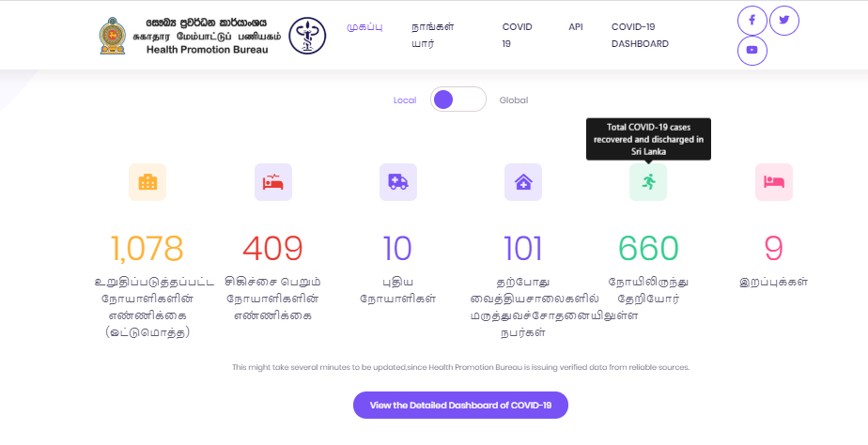The height and width of the screenshot is (445, 868).
Task: Click the Sri Lanka government emblem
Action: pos(113,36)
